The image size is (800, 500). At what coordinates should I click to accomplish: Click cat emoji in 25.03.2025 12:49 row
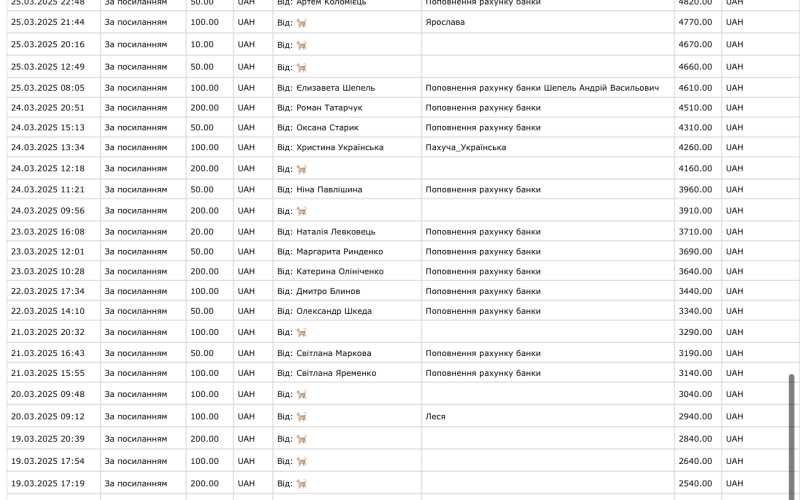pos(302,67)
